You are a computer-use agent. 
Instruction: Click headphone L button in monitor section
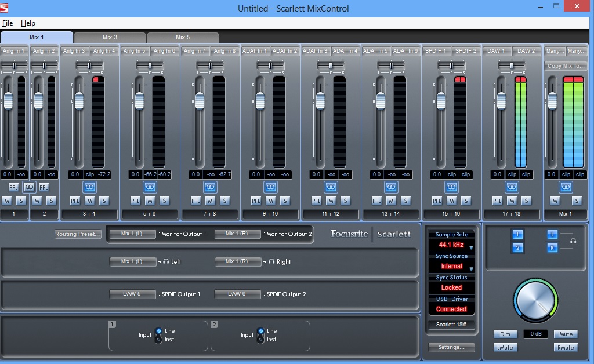[x=552, y=235]
